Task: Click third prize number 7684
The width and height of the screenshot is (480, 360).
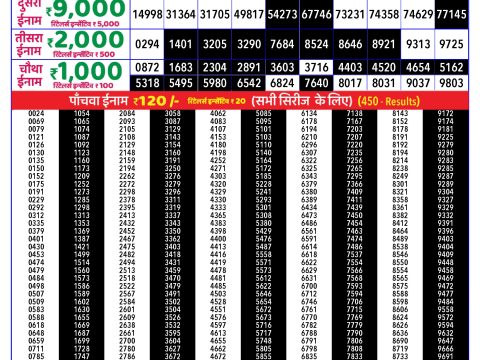Action: click(282, 44)
